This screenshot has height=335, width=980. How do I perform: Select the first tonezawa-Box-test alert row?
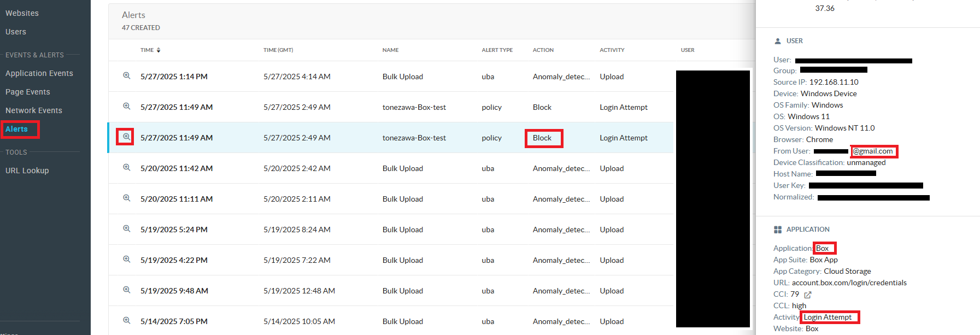pyautogui.click(x=414, y=107)
